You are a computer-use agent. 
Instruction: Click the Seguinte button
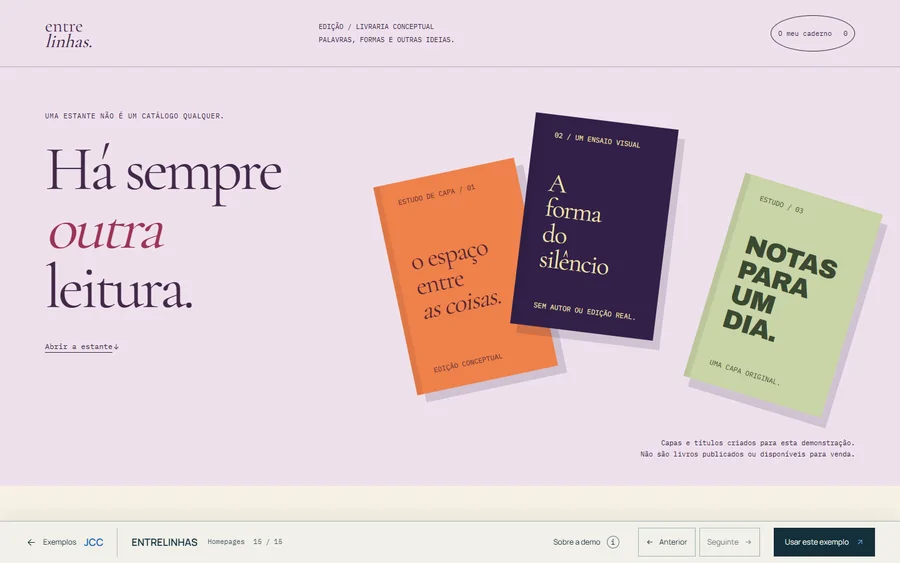(729, 542)
